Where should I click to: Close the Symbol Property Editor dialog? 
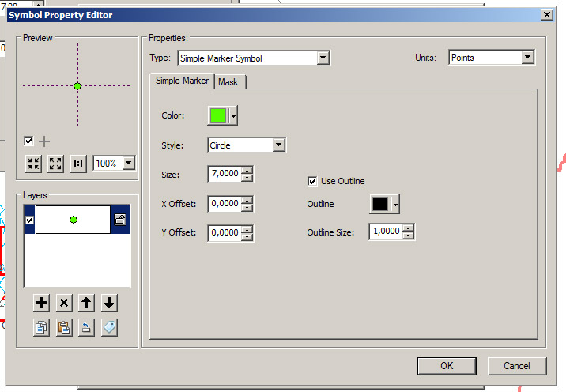[547, 15]
